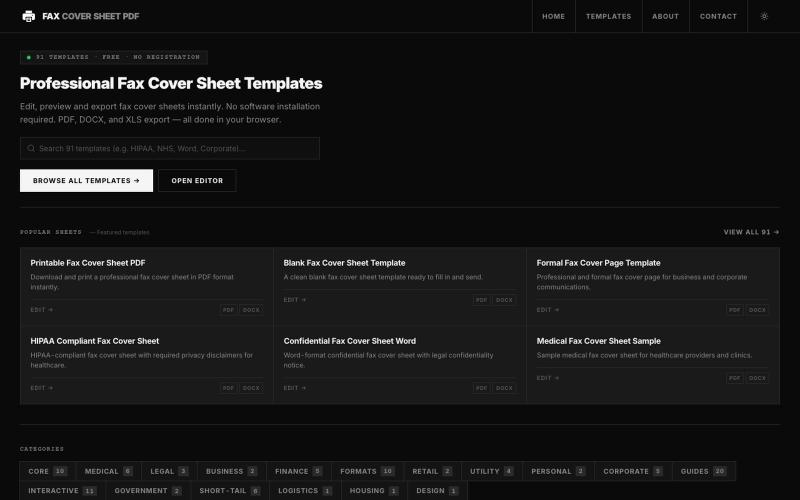800x500 pixels.
Task: Click the Categories section label
Action: (42, 449)
